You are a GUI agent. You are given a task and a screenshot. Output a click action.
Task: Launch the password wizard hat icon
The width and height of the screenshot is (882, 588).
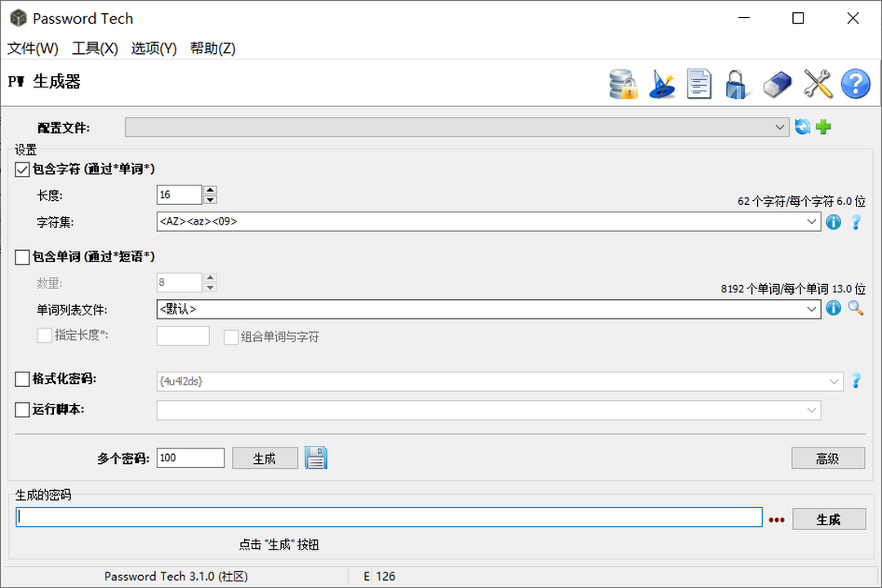661,84
